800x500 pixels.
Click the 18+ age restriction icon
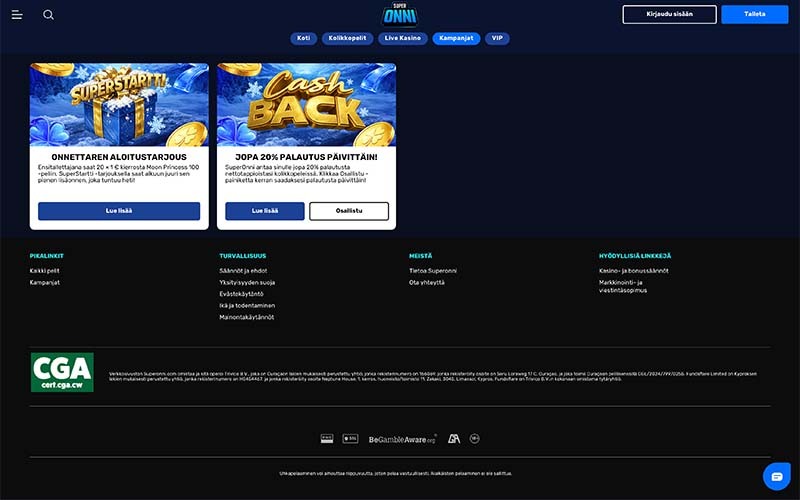point(474,439)
